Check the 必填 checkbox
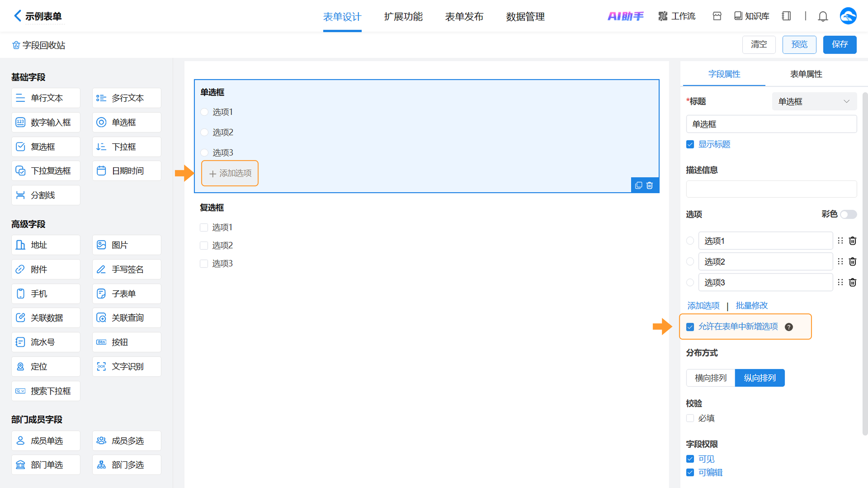The image size is (868, 488). (x=690, y=418)
